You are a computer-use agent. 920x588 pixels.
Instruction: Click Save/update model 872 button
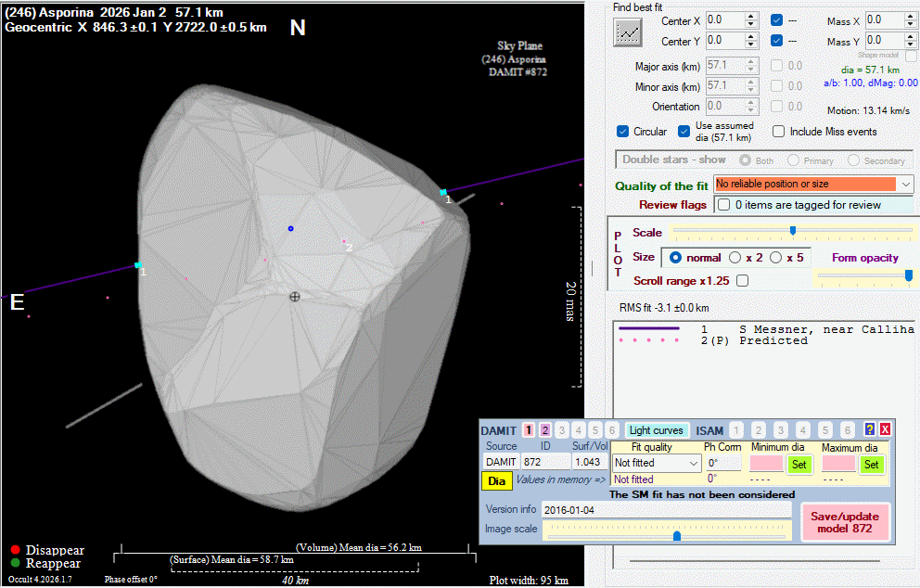(x=845, y=522)
